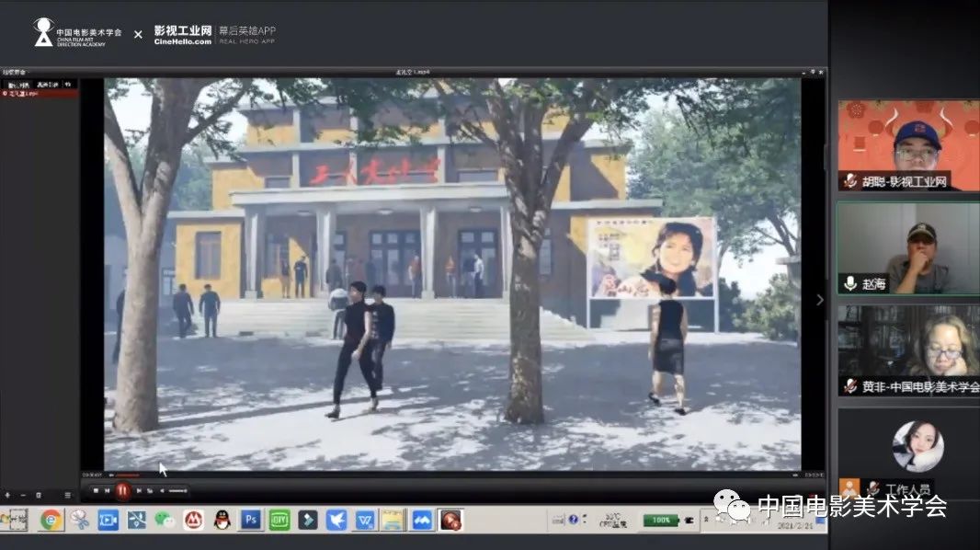
Task: Click the stop button in player controls
Action: 96,491
